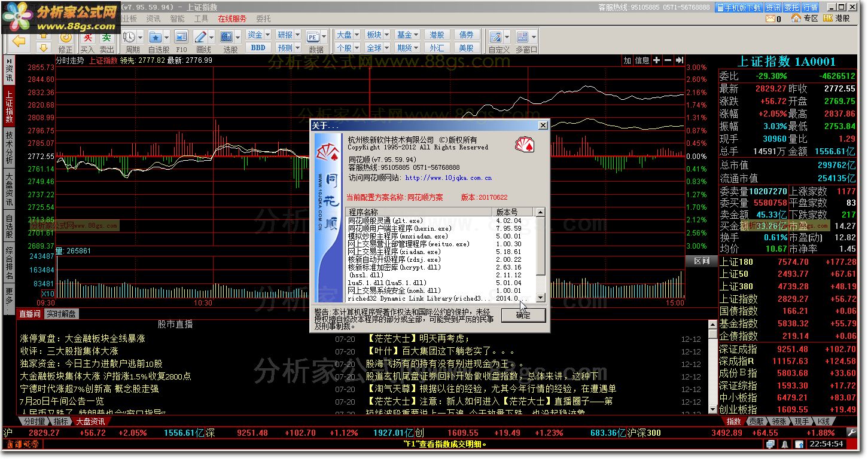Open the 工具 menu
Image resolution: width=868 pixels, height=459 pixels.
click(202, 19)
